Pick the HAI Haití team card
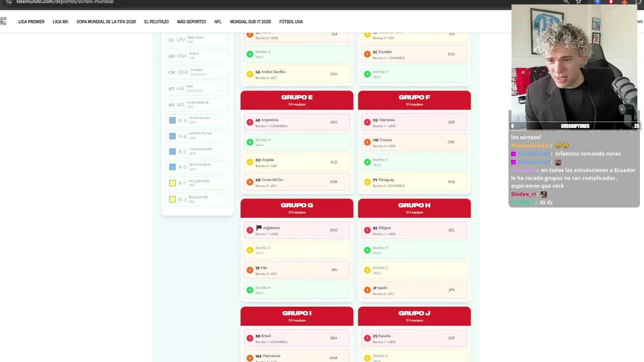The width and height of the screenshot is (644, 362). point(198,88)
